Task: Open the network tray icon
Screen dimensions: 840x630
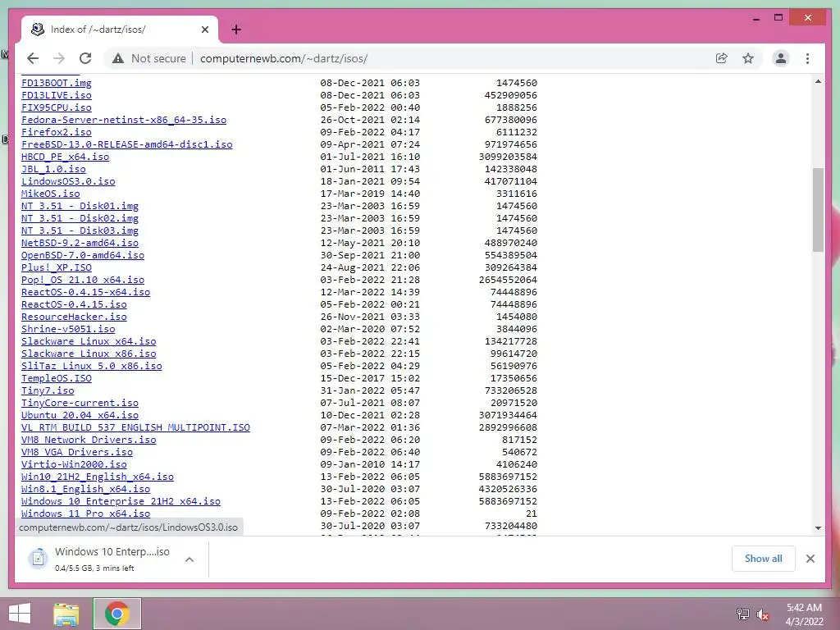Action: [x=742, y=614]
